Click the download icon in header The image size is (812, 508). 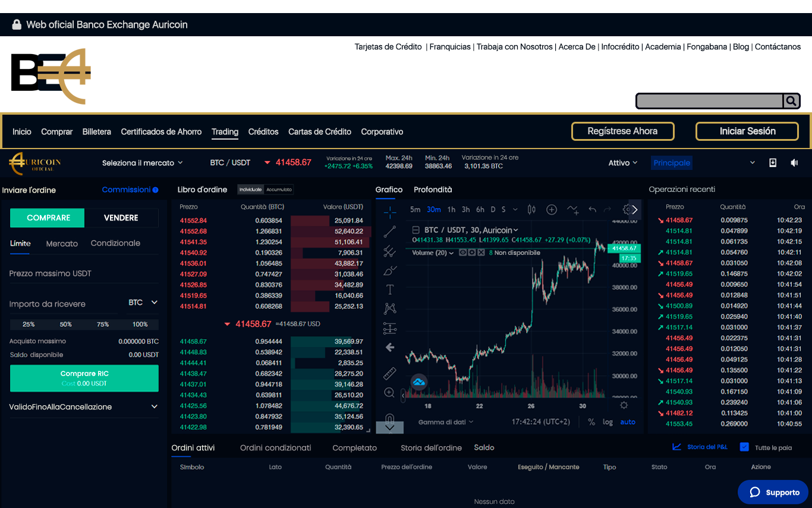point(773,162)
